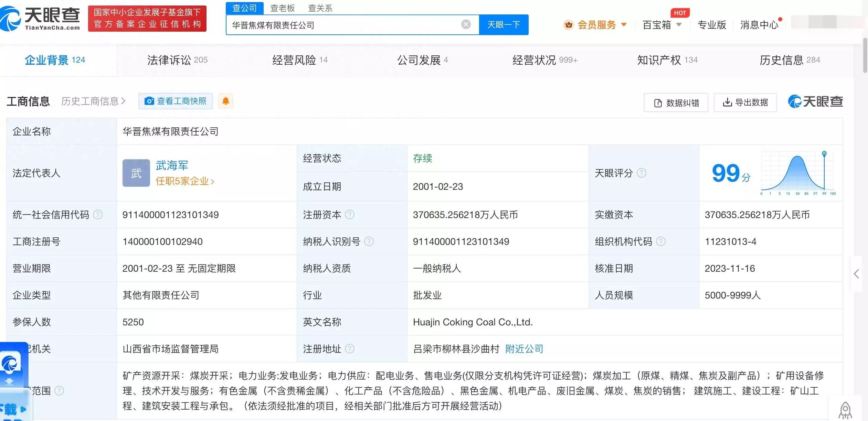Click help icon next to 统一社会信用代码
Image resolution: width=868 pixels, height=421 pixels.
[x=98, y=215]
